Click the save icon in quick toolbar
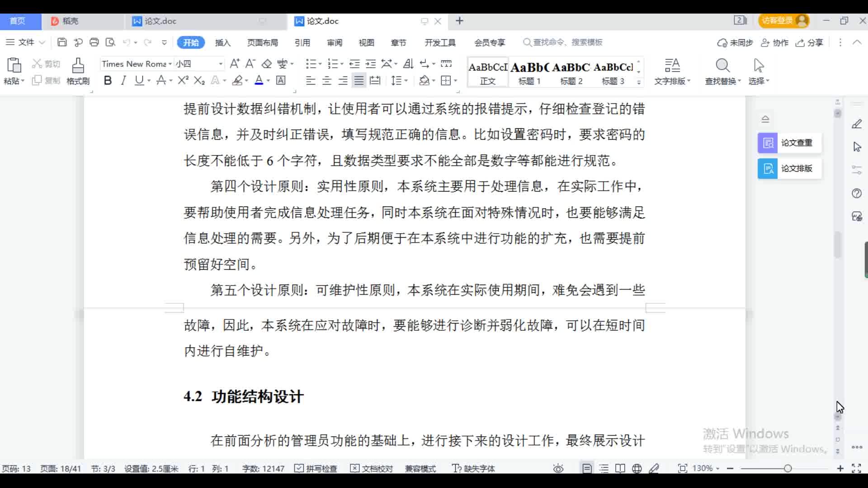868x488 pixels. 62,42
